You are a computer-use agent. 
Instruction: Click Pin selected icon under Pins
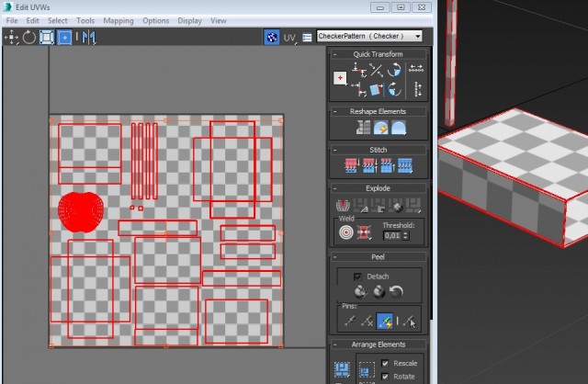(350, 321)
